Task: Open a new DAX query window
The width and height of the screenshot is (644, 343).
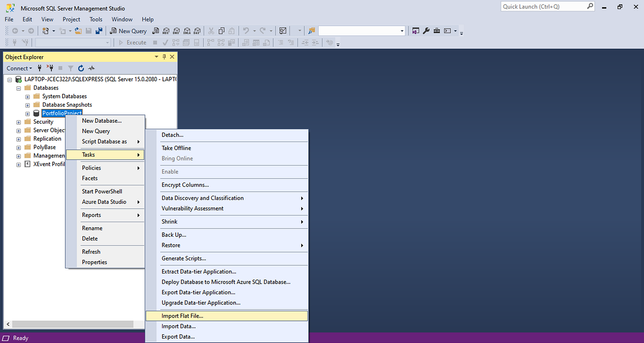Action: pos(197,31)
